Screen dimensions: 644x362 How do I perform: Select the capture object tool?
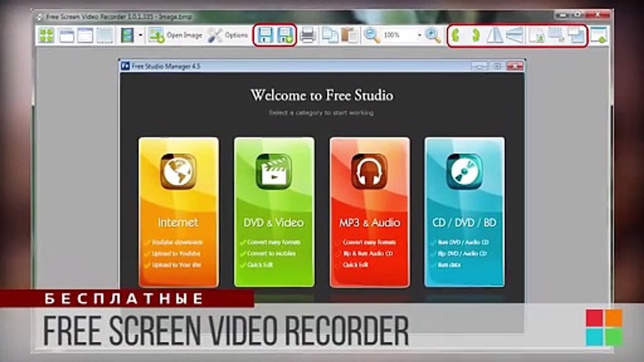click(85, 35)
